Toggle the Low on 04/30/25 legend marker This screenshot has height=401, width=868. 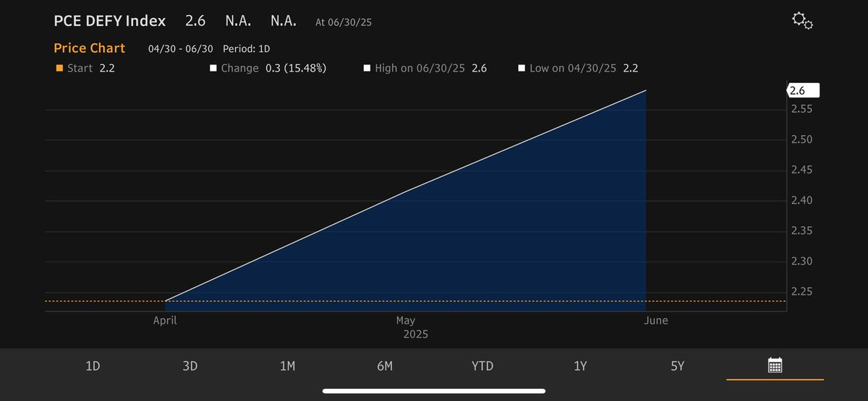tap(522, 69)
